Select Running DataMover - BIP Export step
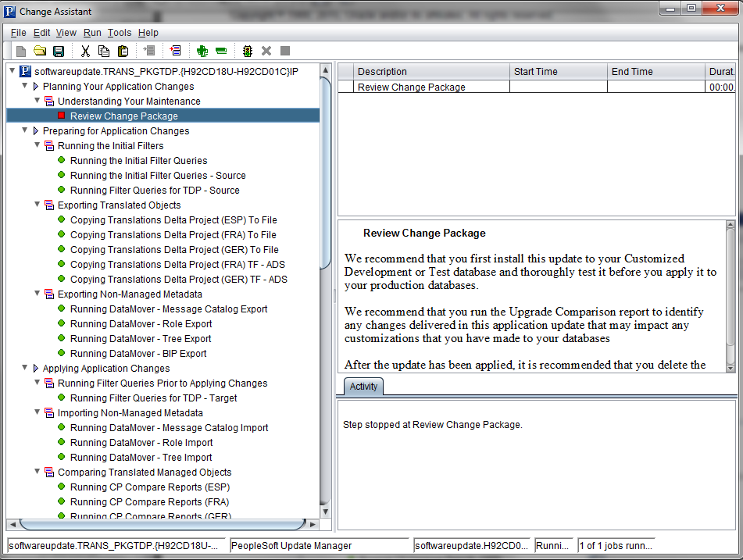 (x=138, y=354)
